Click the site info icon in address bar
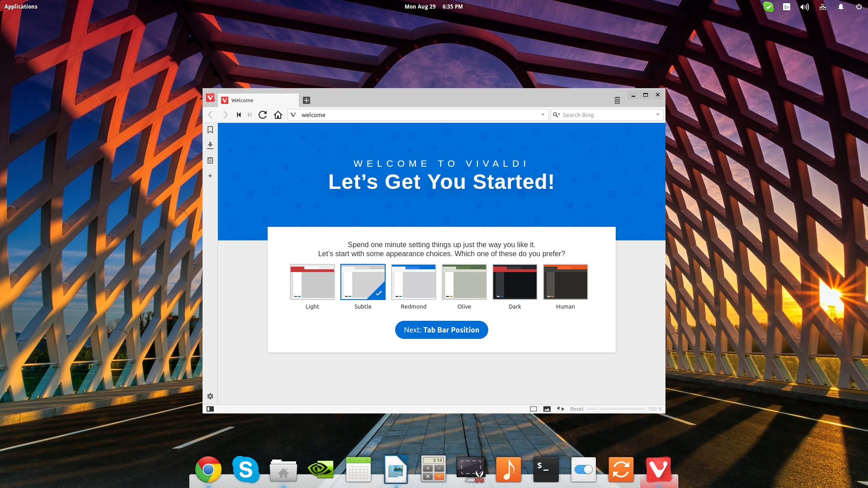Viewport: 868px width, 488px height. 293,115
